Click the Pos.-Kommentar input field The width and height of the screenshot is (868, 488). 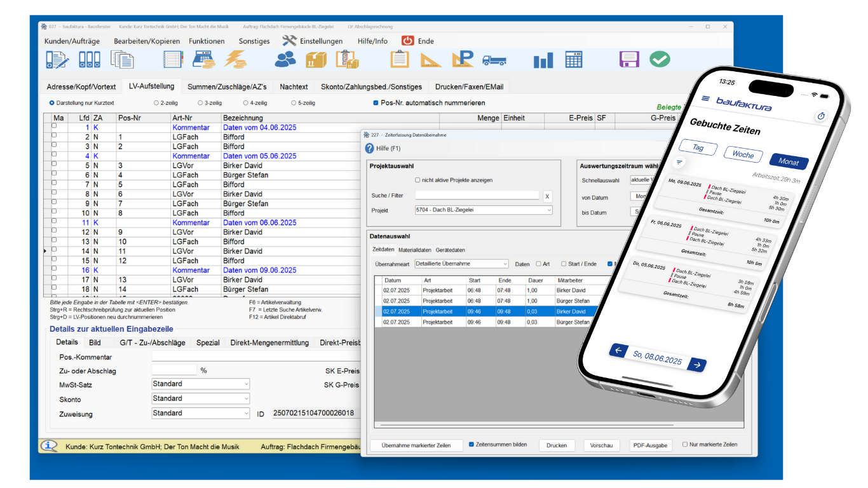[x=255, y=357]
